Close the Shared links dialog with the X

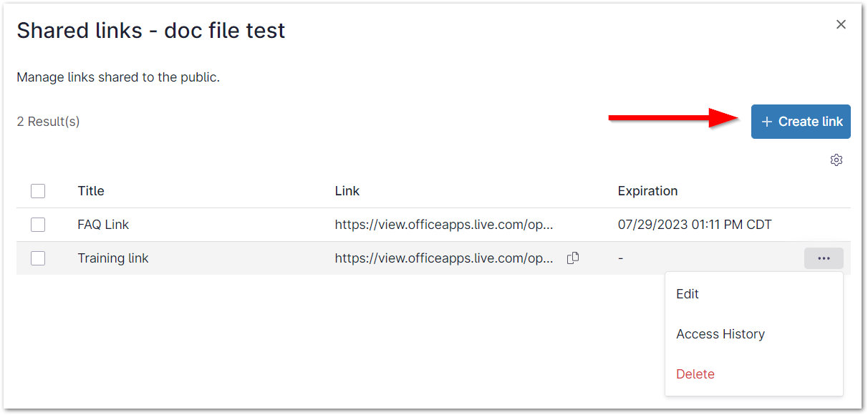(840, 24)
